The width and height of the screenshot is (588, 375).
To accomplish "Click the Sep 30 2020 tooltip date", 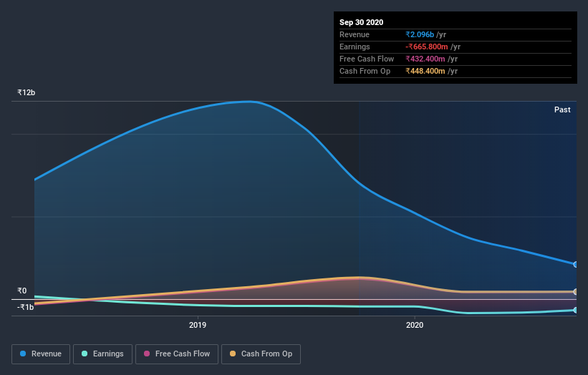I will tap(362, 22).
